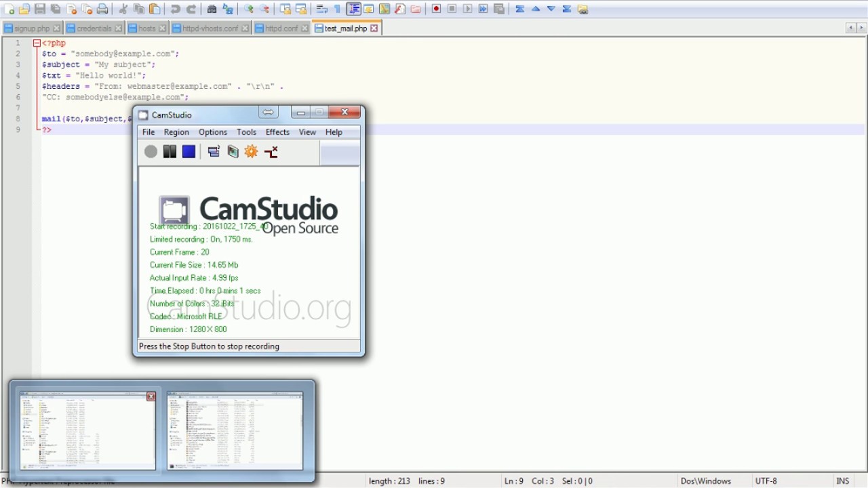This screenshot has width=868, height=488.
Task: Paste from the clipboard icon
Action: tap(155, 9)
